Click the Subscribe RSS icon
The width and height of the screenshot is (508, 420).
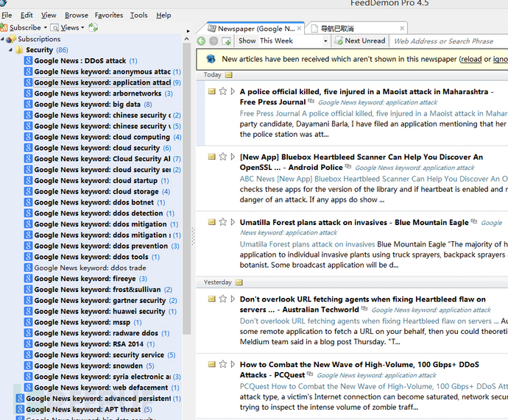[x=4, y=27]
